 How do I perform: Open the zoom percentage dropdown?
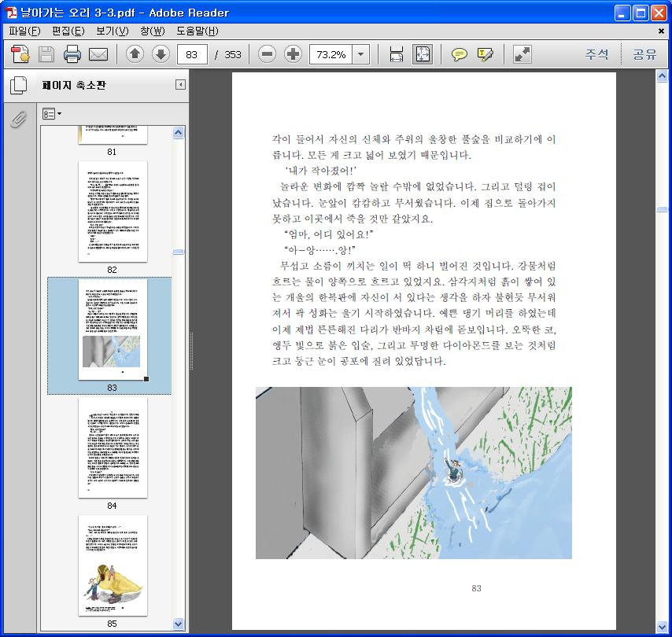click(361, 54)
